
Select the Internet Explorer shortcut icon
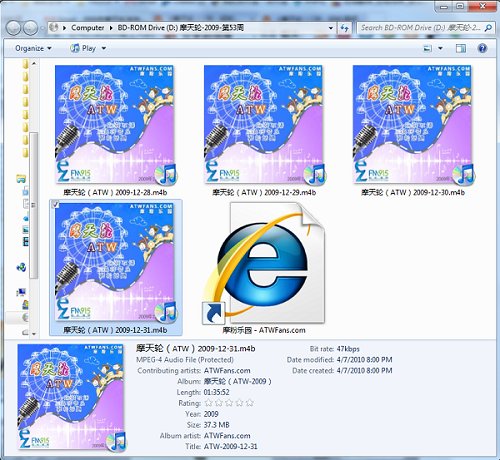[264, 263]
